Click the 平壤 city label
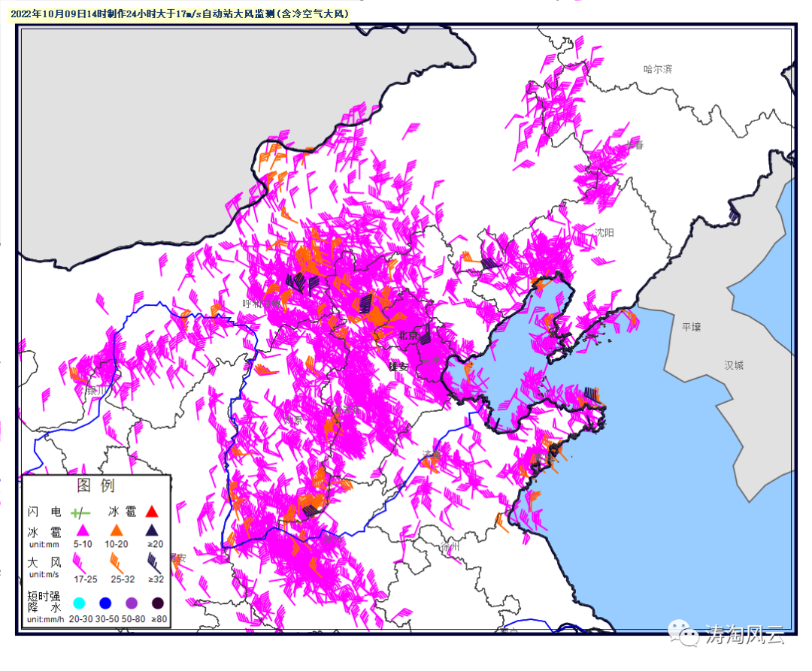Screen dimensions: 812x671 click(x=691, y=327)
